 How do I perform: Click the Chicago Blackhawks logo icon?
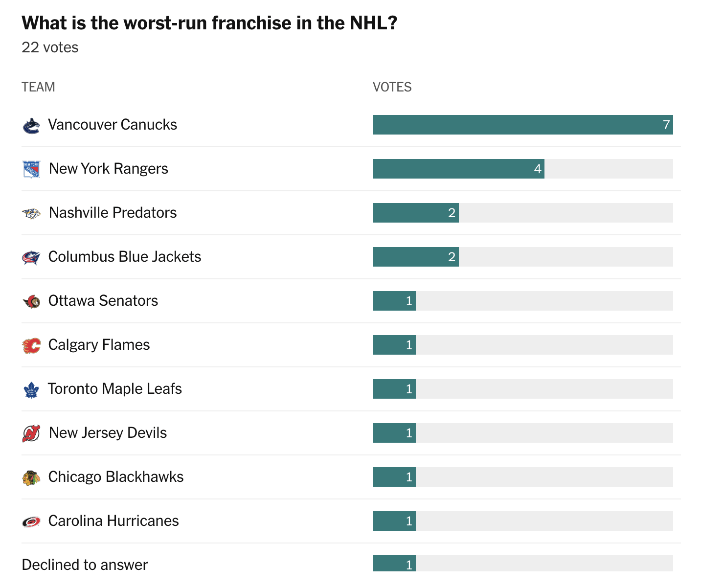(x=31, y=477)
